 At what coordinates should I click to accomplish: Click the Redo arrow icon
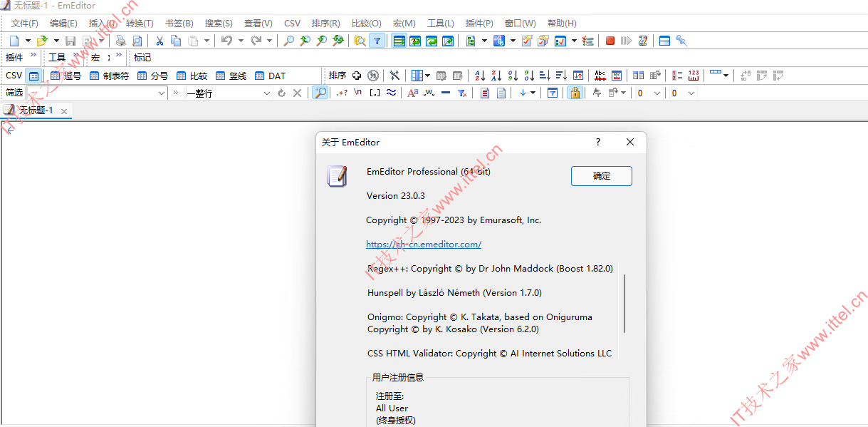coord(256,41)
